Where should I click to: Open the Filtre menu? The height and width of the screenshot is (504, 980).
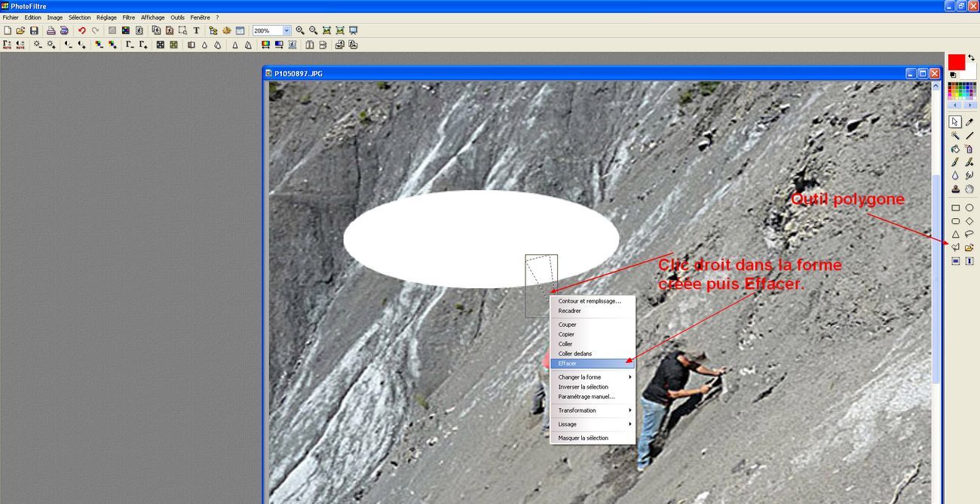[129, 17]
